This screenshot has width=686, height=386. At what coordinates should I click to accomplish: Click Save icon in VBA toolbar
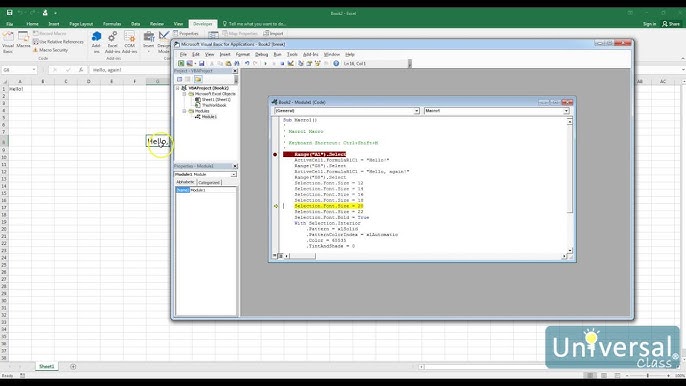pyautogui.click(x=201, y=63)
